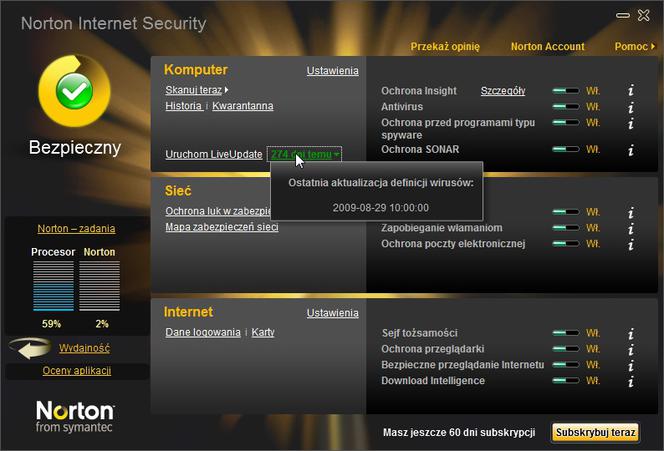Open Dane logowania link
This screenshot has height=451, width=664.
[x=203, y=332]
